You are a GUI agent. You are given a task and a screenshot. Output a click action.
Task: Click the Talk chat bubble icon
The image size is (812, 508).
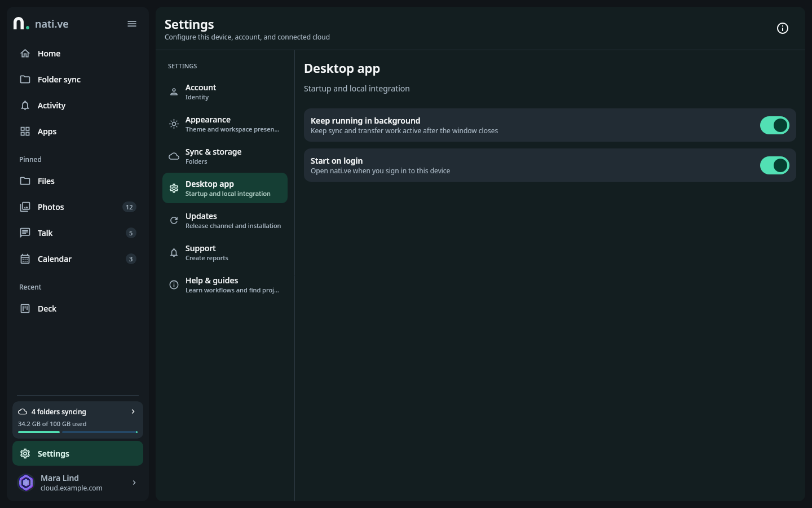(25, 233)
